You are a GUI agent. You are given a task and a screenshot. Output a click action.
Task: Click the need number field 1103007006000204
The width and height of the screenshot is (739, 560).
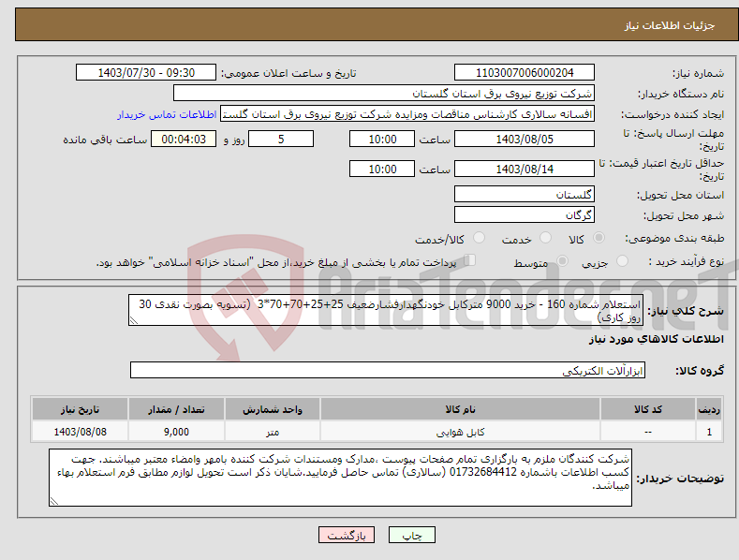[525, 73]
